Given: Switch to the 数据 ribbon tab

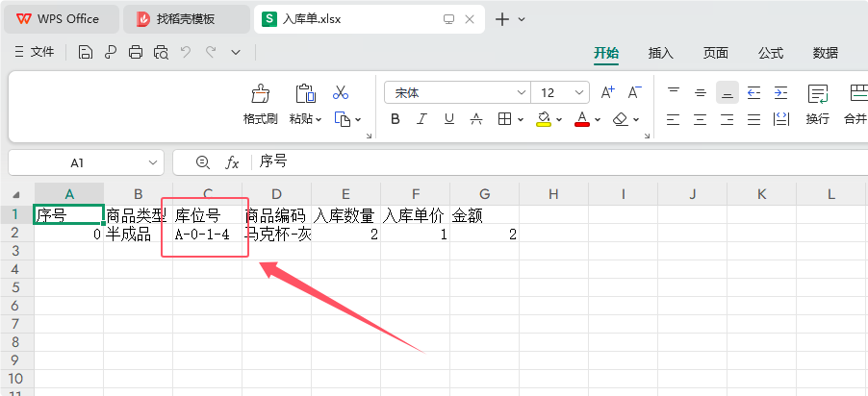Looking at the screenshot, I should click(x=826, y=53).
